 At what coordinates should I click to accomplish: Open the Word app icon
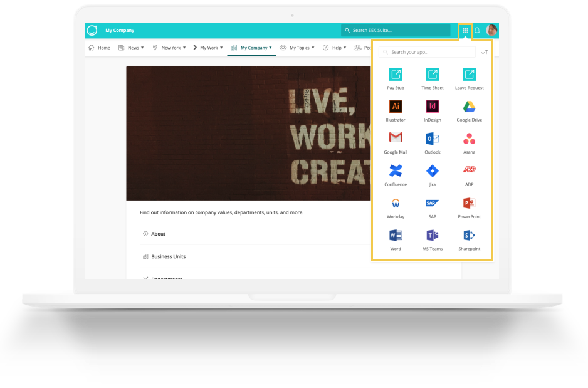(x=396, y=236)
